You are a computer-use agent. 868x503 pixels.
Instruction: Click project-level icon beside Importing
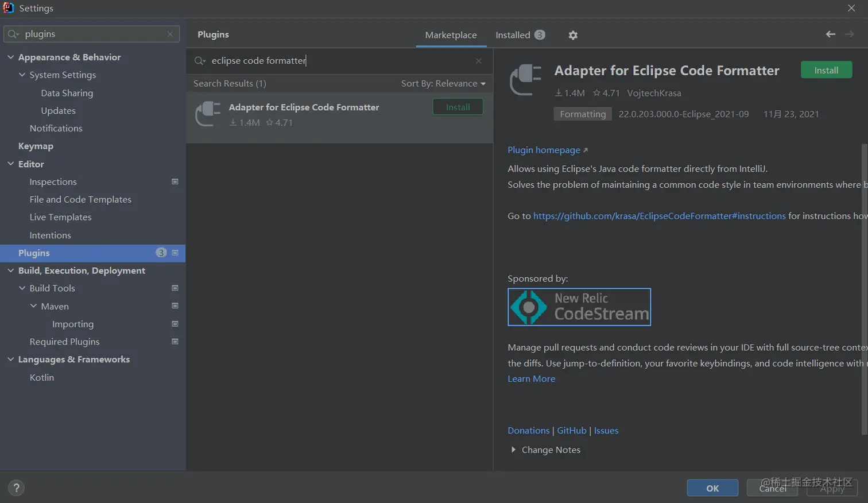click(175, 324)
